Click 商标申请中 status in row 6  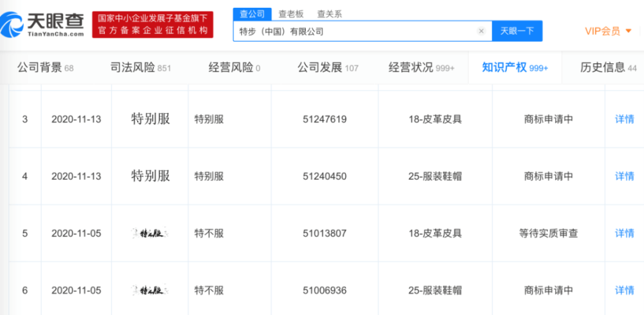(548, 291)
